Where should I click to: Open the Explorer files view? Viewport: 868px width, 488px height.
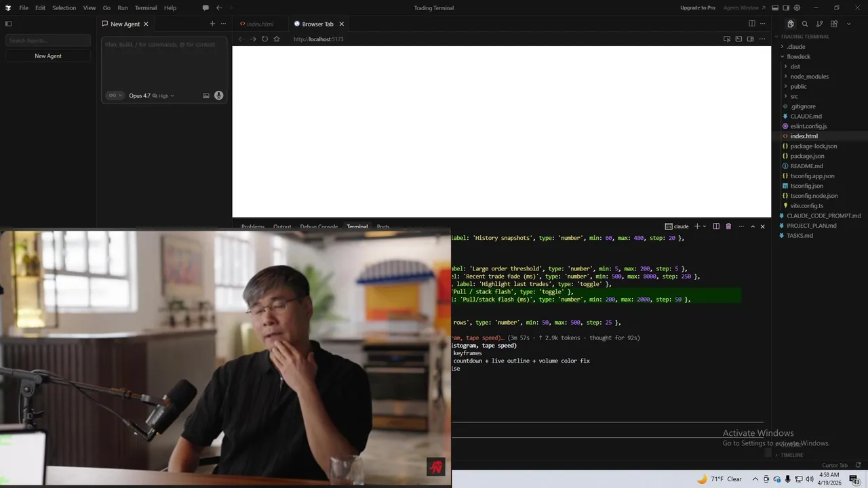pyautogui.click(x=791, y=24)
